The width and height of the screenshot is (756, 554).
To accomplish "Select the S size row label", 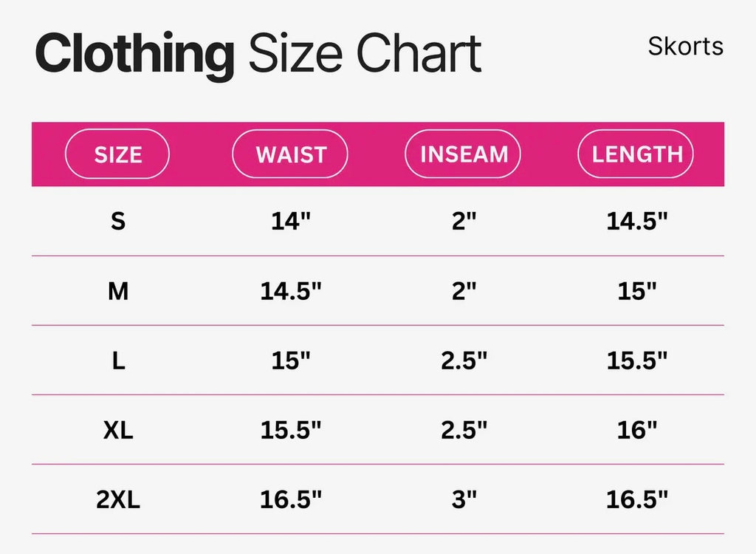I will click(118, 222).
